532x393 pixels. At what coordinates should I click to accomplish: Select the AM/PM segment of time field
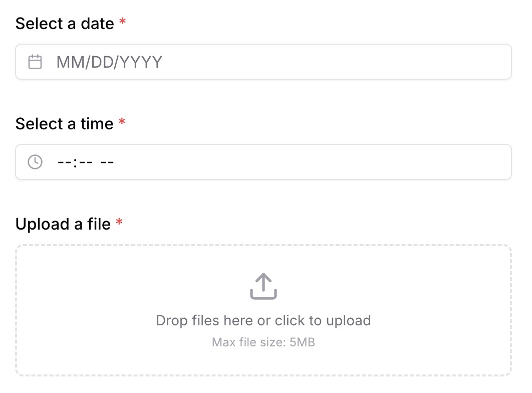pos(107,162)
